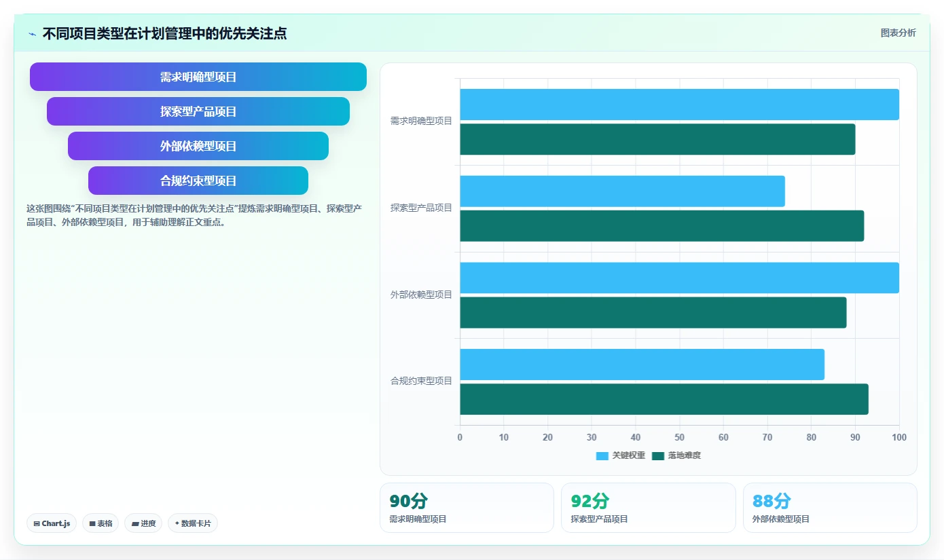Open the 92分 探索型产品项目 data card
This screenshot has height=560, width=944.
[649, 508]
